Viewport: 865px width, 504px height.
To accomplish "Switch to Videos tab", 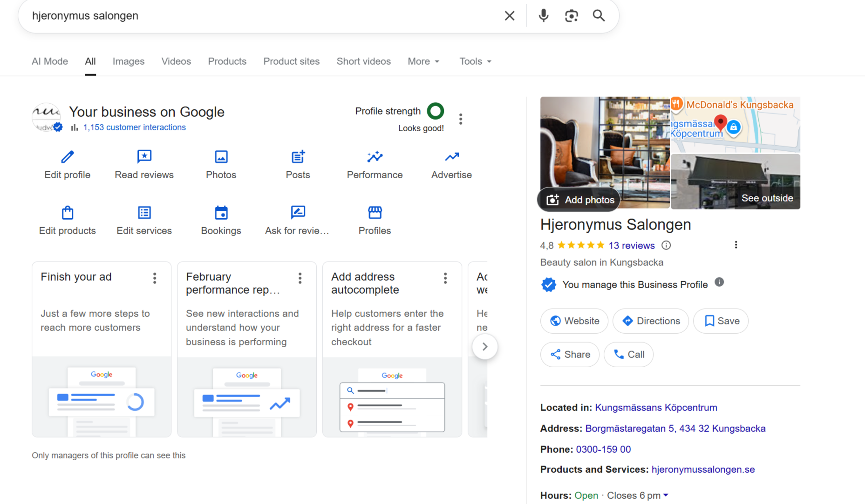I will click(x=176, y=61).
